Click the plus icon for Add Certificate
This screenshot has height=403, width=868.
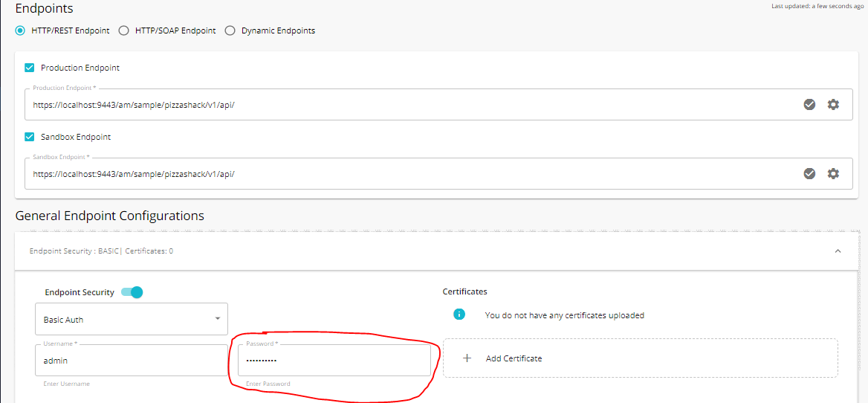pos(467,358)
